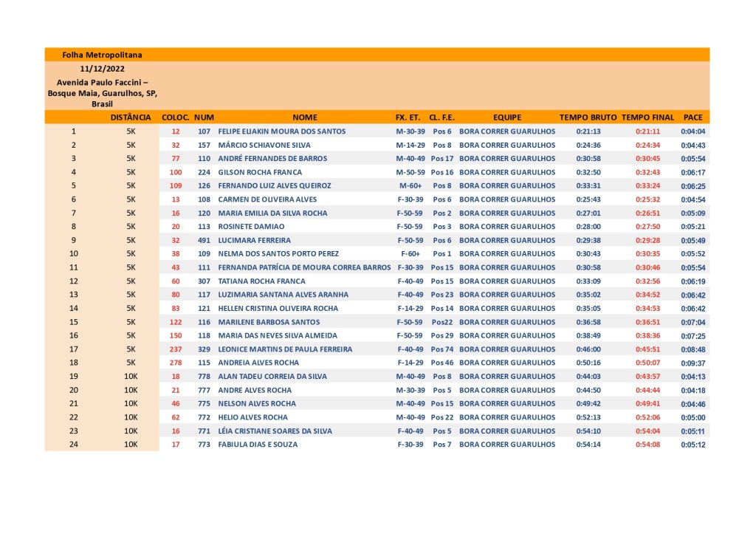Select the name ANDRÉ FERNANDES DE BARROS
Viewport: 756px width, 534px height.
click(x=272, y=159)
